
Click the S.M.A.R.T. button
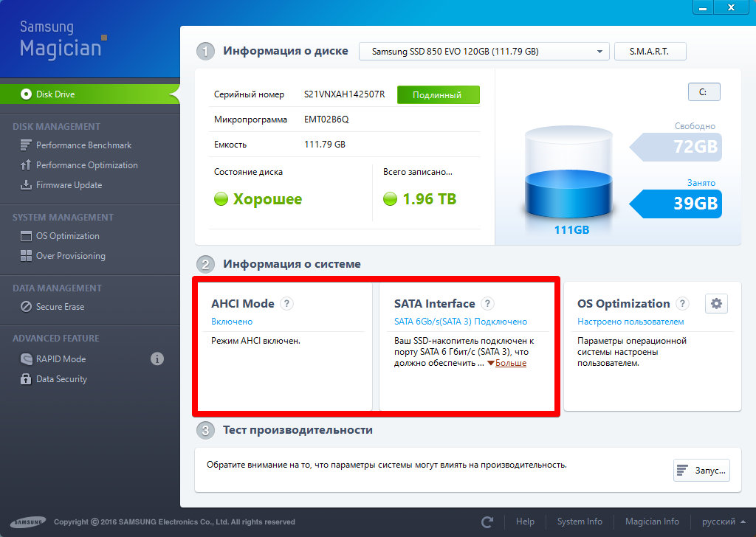click(650, 52)
